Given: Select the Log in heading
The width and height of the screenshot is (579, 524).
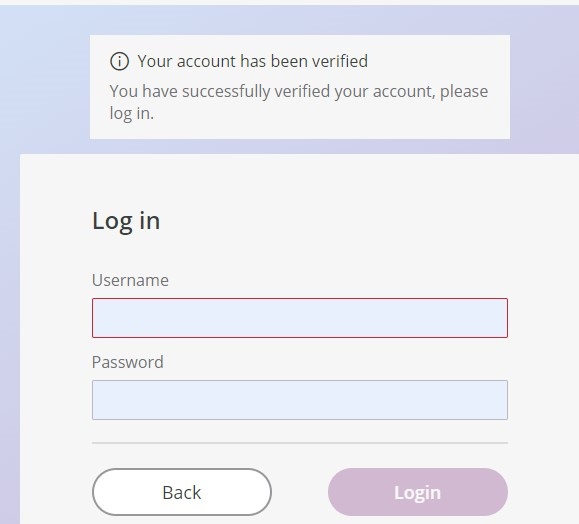Looking at the screenshot, I should [x=126, y=221].
